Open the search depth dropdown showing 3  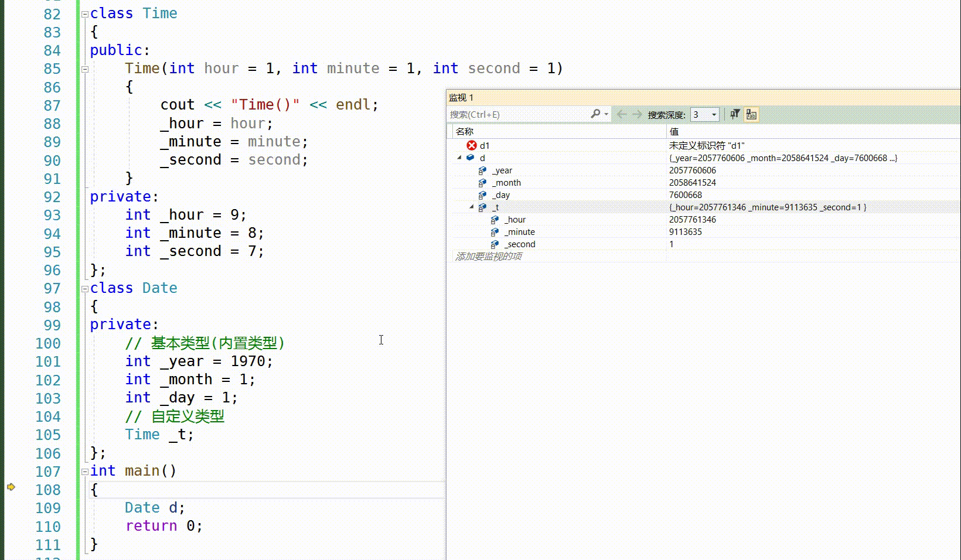point(714,115)
